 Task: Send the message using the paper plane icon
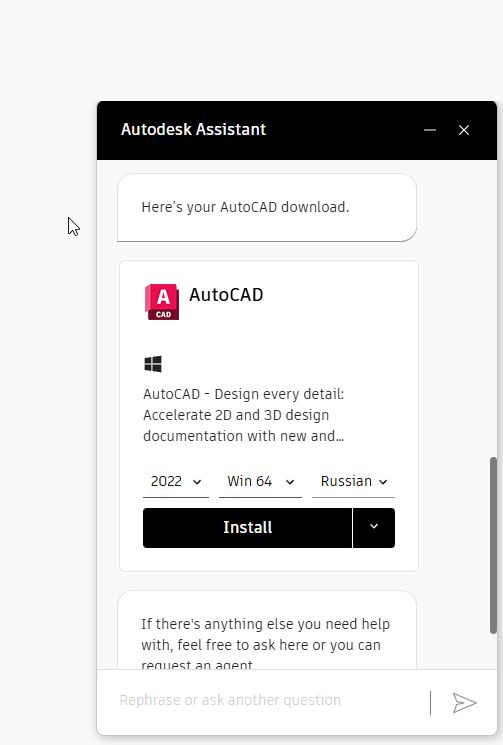pos(464,703)
